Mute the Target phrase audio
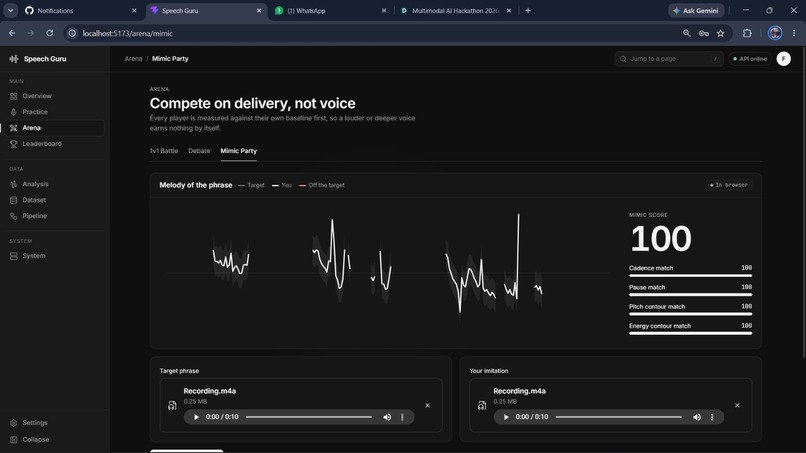 (x=387, y=417)
